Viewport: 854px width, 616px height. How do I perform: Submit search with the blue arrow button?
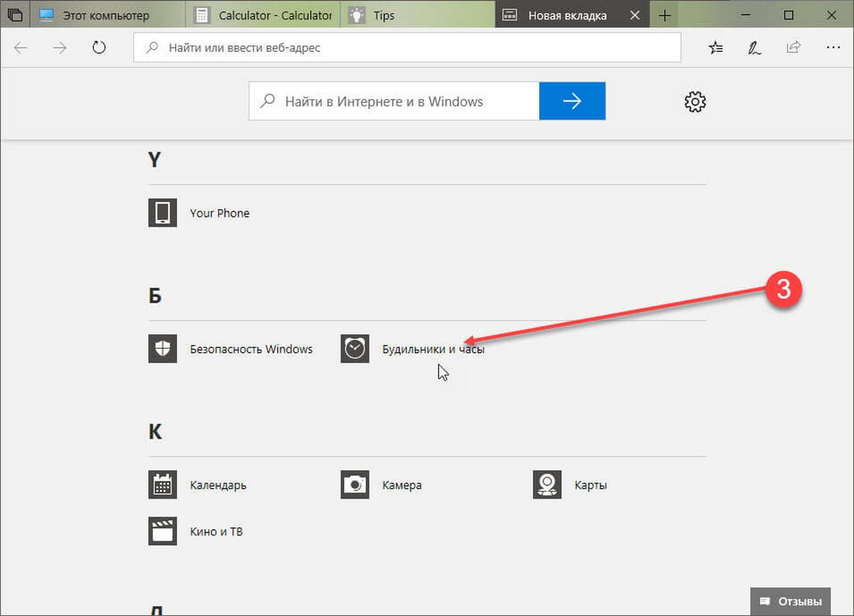tap(572, 101)
